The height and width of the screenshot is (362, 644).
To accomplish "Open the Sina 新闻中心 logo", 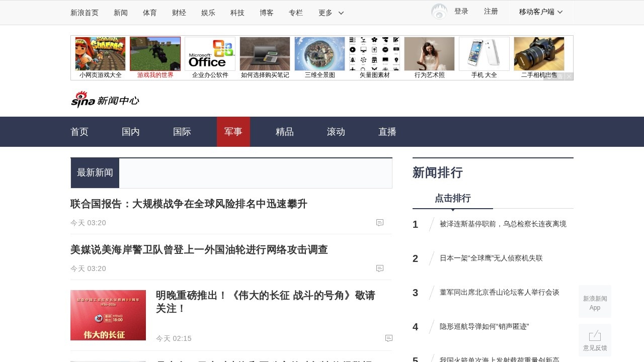I will click(x=105, y=100).
